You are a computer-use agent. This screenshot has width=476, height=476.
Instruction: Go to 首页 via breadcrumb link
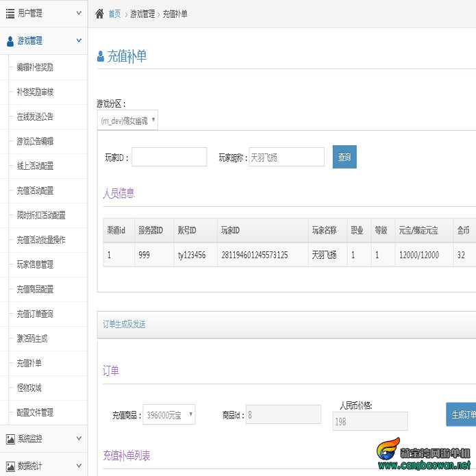(x=114, y=14)
